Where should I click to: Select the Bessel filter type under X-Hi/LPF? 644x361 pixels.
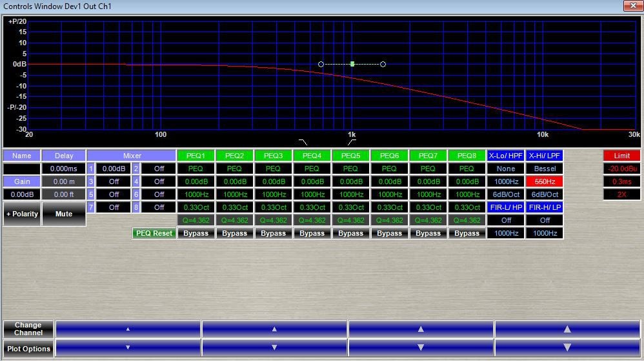pos(545,169)
